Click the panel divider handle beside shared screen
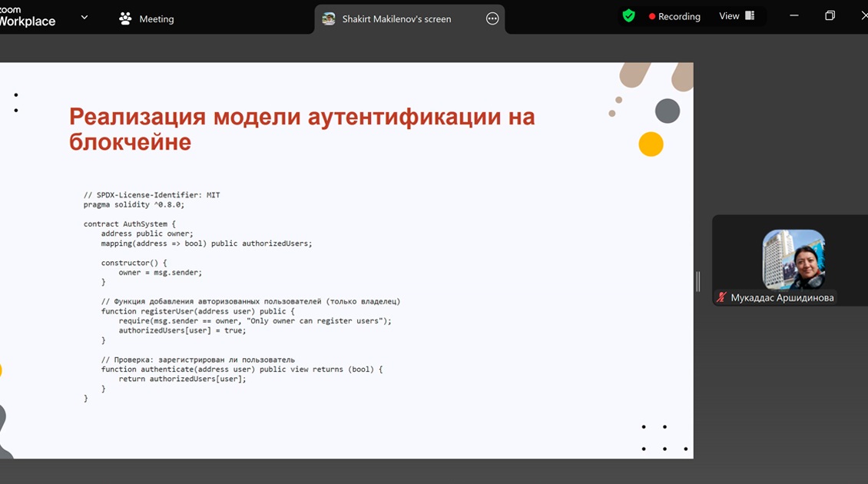The image size is (868, 484). tap(698, 281)
